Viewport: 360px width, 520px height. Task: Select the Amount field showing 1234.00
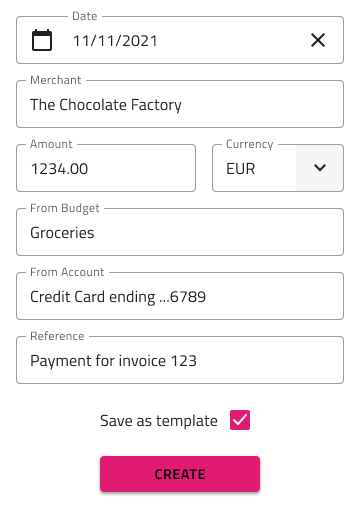click(x=106, y=168)
